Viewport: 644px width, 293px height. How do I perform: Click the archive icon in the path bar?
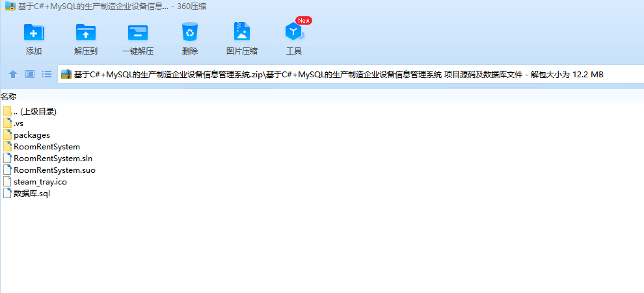[x=66, y=74]
